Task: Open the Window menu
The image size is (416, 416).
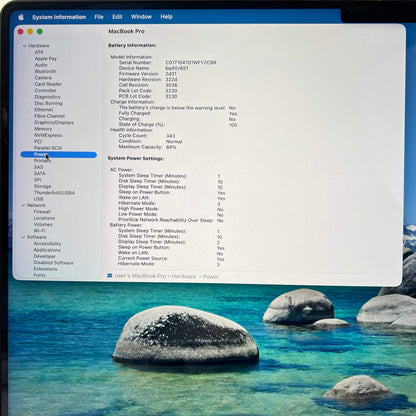Action: click(x=141, y=17)
